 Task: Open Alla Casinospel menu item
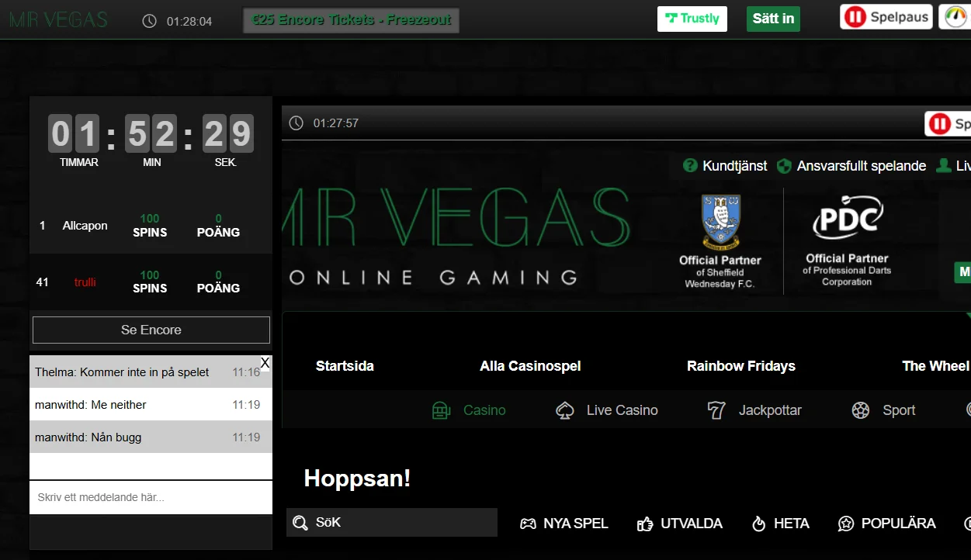530,366
